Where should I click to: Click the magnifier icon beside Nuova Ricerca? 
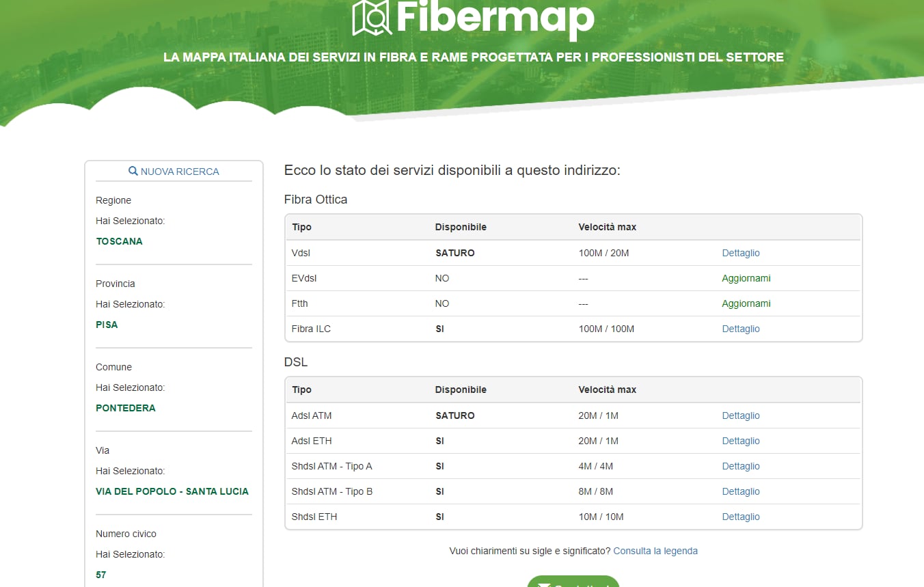133,172
